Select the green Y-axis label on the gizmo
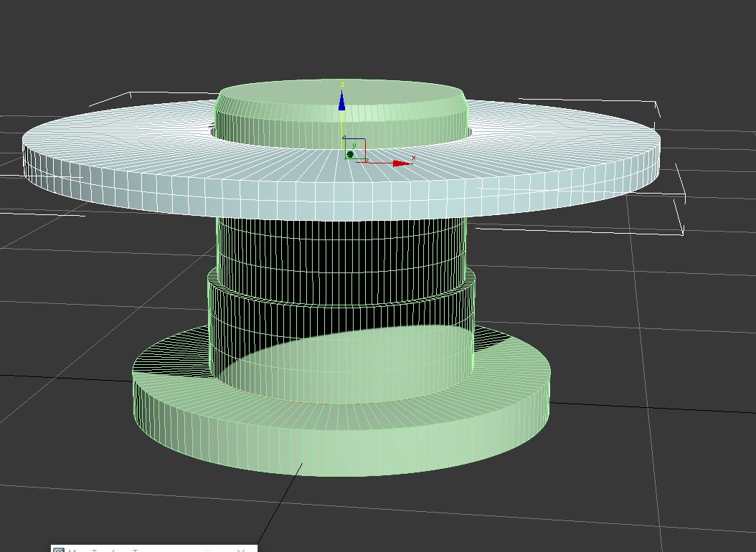 coord(354,146)
